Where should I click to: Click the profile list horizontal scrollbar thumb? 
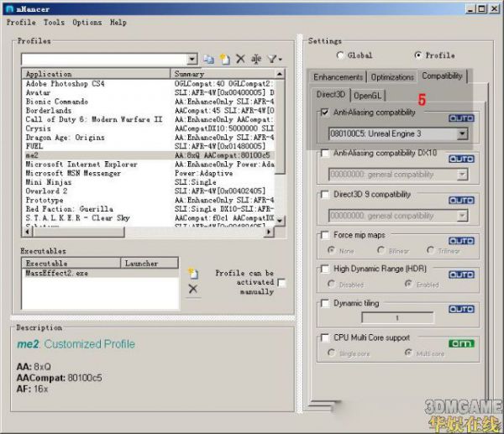tap(79, 232)
